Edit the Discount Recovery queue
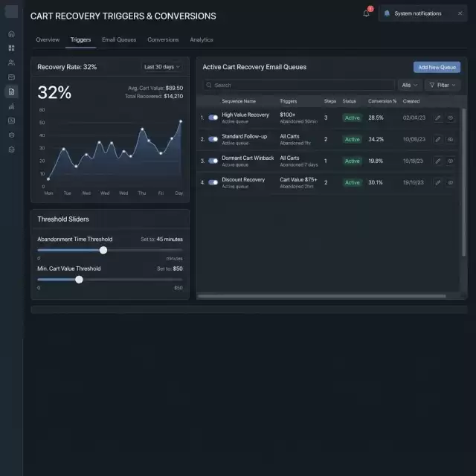Image resolution: width=476 pixels, height=476 pixels. point(438,182)
